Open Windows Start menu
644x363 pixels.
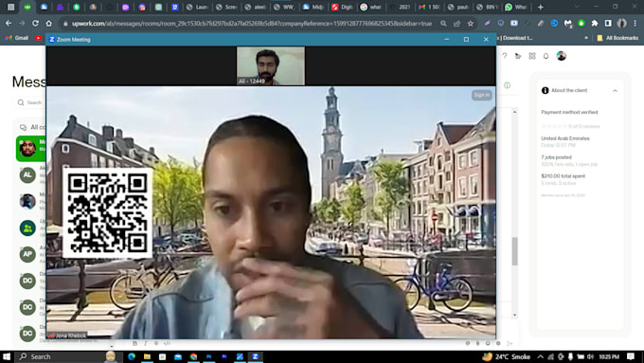[x=7, y=356]
